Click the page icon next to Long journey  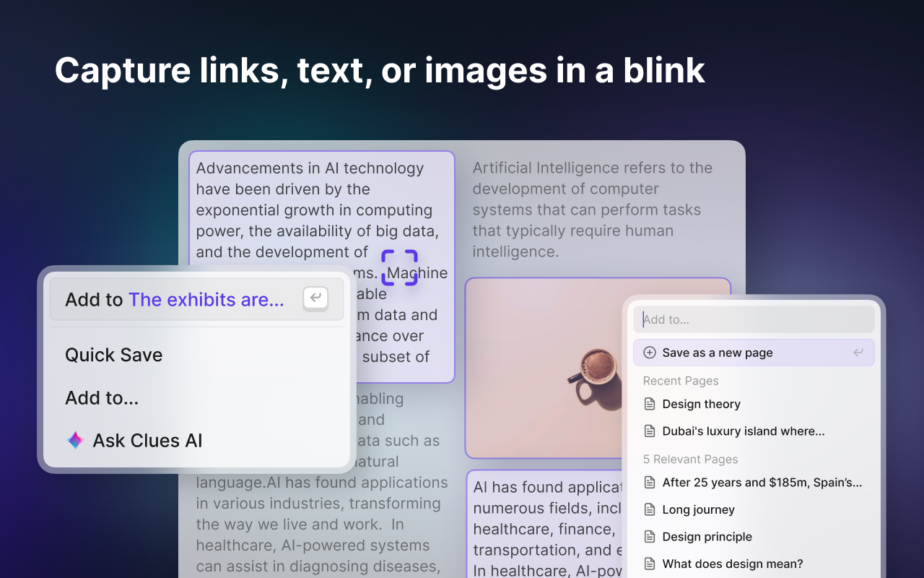coord(650,509)
